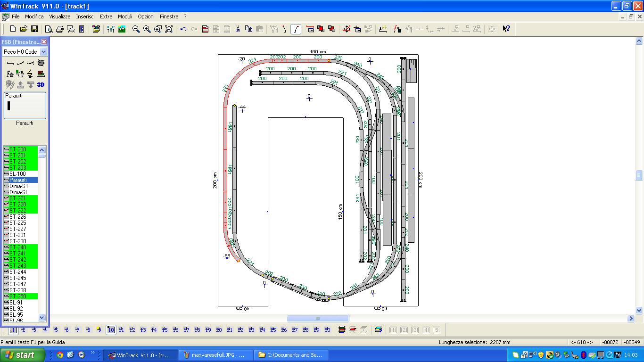Undo the last action with the blue arrow

[x=183, y=29]
